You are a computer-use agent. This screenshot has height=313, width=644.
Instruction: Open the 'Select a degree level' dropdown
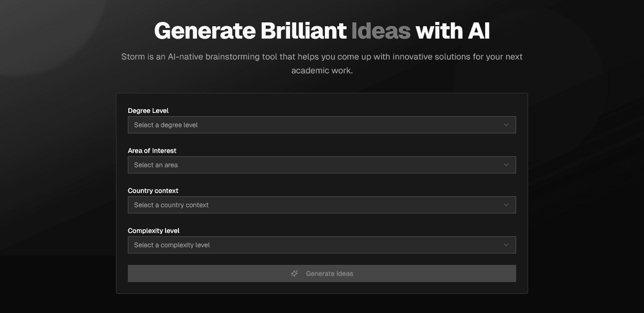(322, 125)
